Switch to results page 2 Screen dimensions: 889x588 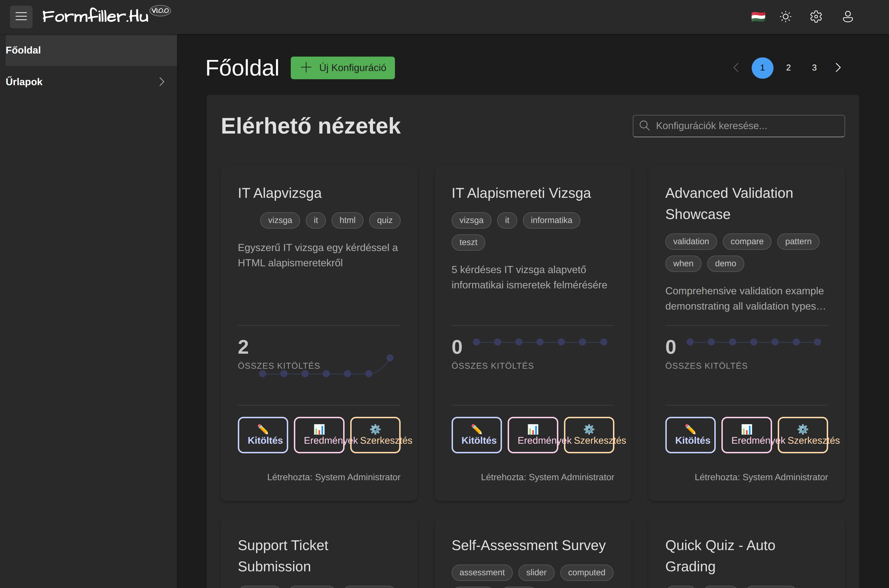tap(788, 68)
